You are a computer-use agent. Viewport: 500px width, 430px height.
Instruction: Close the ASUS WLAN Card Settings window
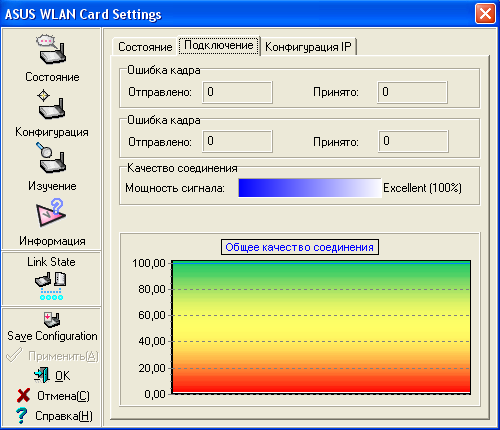[485, 14]
